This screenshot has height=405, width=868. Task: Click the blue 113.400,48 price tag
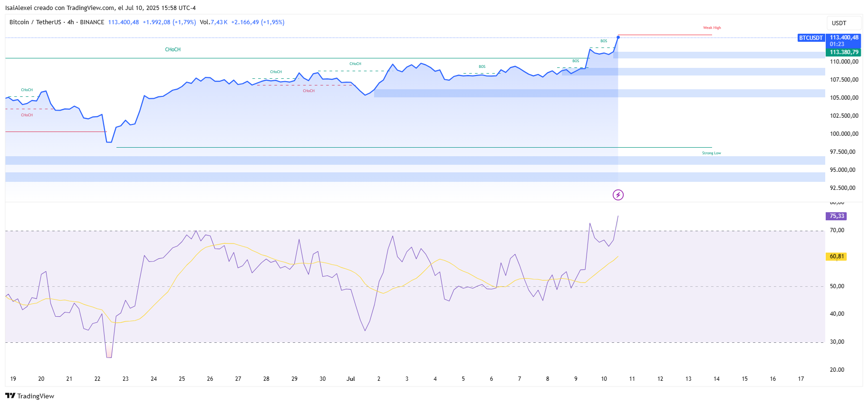pos(844,38)
